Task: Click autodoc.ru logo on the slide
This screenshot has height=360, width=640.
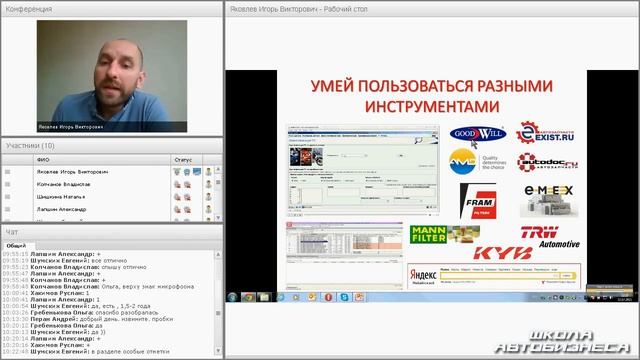Action: point(547,162)
